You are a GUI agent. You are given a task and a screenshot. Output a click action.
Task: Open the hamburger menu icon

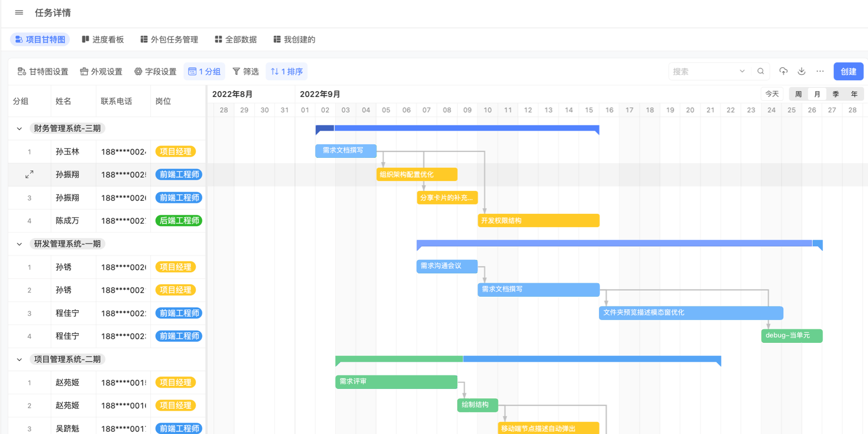coord(19,12)
